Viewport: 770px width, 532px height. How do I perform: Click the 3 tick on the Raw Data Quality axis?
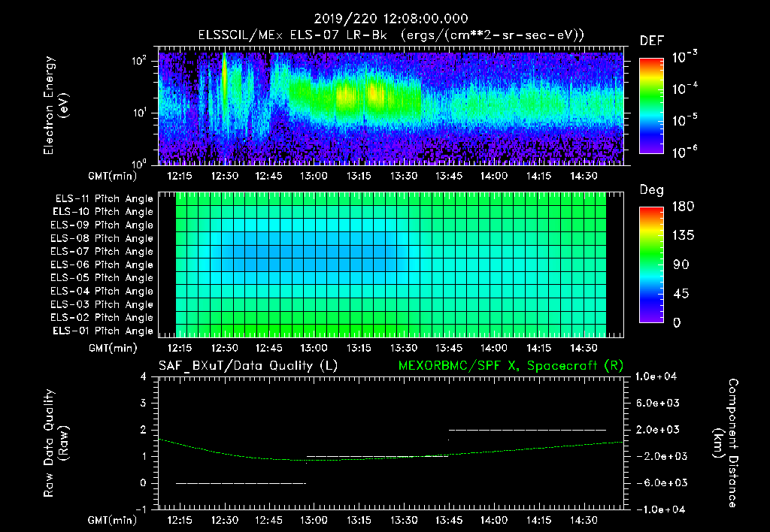click(143, 403)
